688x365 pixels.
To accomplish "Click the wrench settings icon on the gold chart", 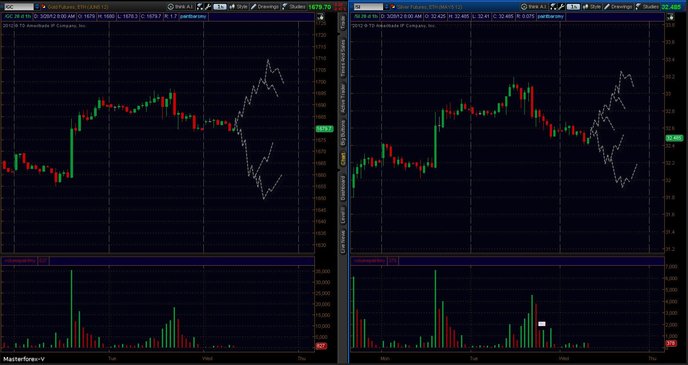I will tap(208, 7).
